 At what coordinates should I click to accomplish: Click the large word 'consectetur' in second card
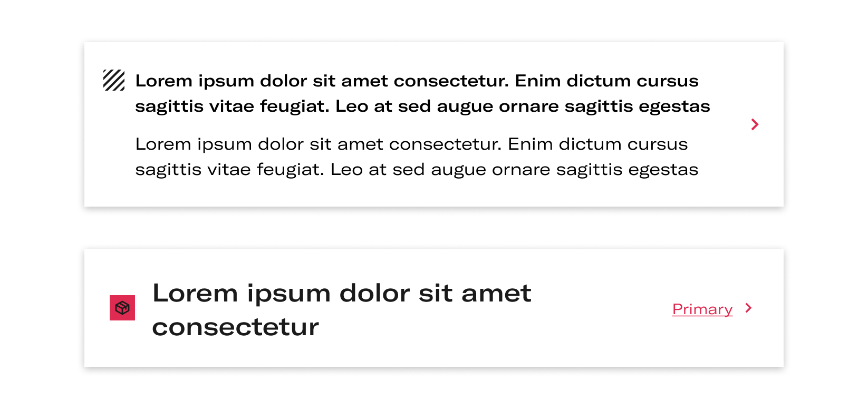[236, 327]
